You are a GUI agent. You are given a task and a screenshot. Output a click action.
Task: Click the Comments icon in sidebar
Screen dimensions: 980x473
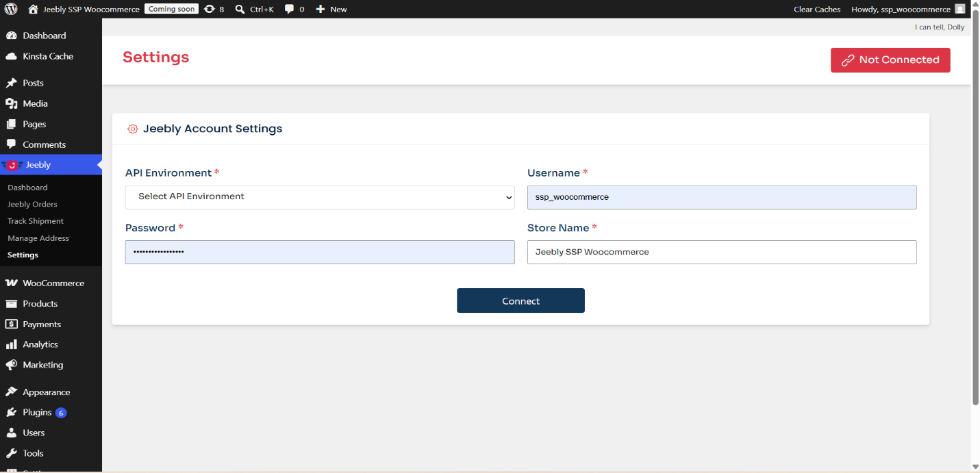coord(11,144)
